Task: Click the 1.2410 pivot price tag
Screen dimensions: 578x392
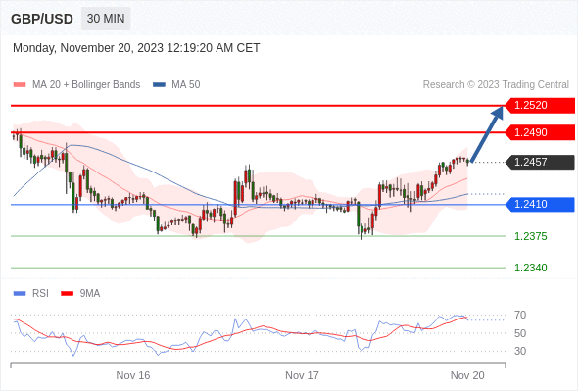Action: click(x=540, y=204)
